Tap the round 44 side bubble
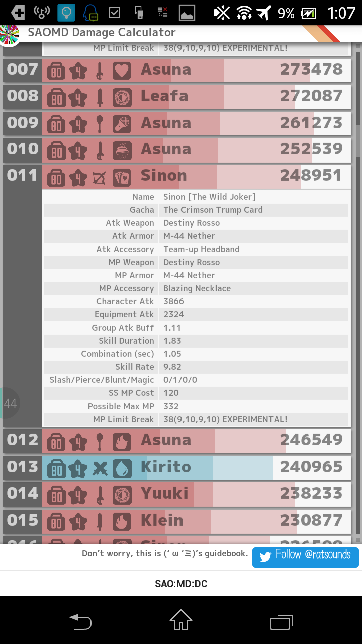The image size is (362, 644). click(9, 403)
